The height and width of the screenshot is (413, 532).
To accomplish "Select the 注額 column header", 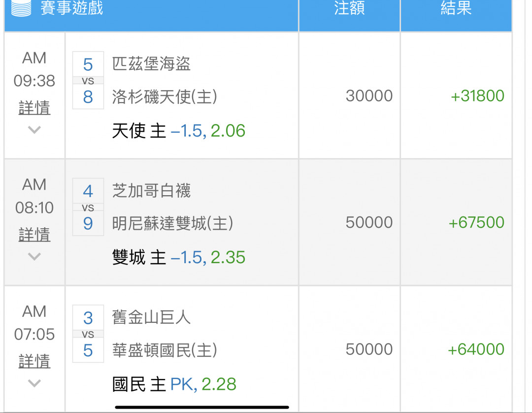I will (349, 7).
